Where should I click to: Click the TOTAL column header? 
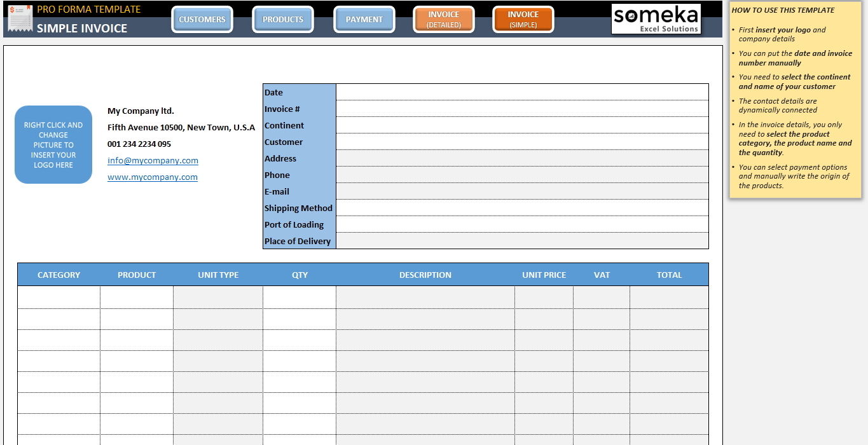(669, 275)
